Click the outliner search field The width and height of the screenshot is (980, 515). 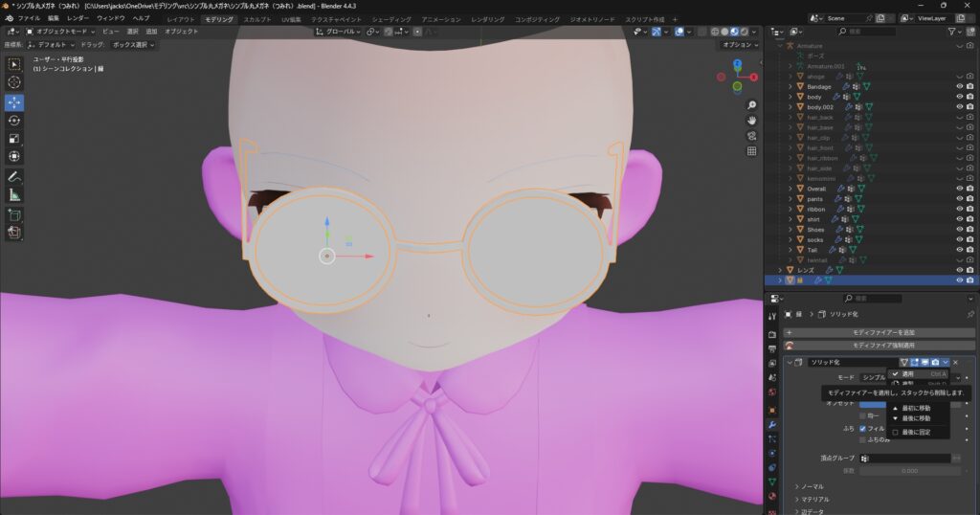tap(866, 32)
